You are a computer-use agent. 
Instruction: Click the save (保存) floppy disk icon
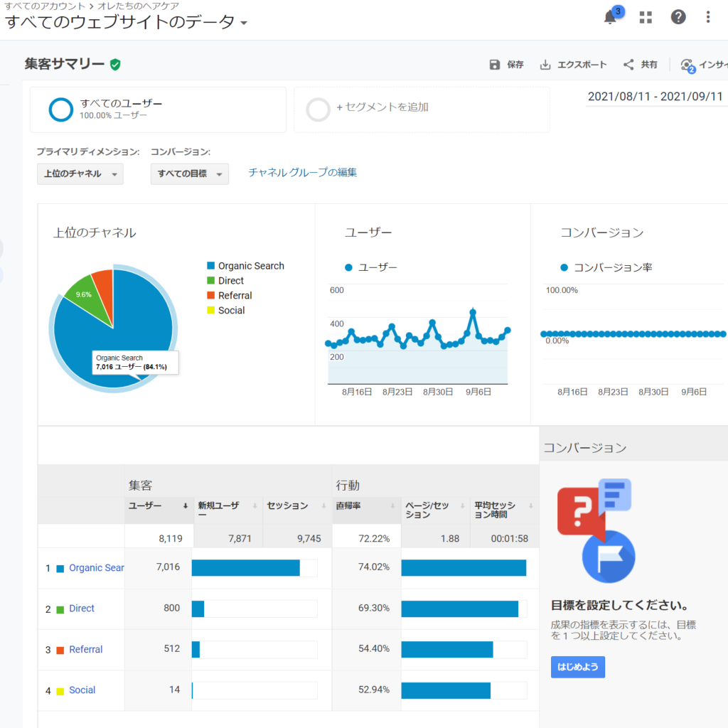click(495, 65)
